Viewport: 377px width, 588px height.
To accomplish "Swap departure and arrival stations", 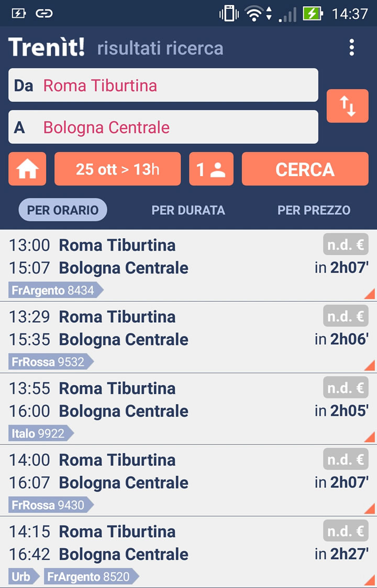I will coord(347,106).
